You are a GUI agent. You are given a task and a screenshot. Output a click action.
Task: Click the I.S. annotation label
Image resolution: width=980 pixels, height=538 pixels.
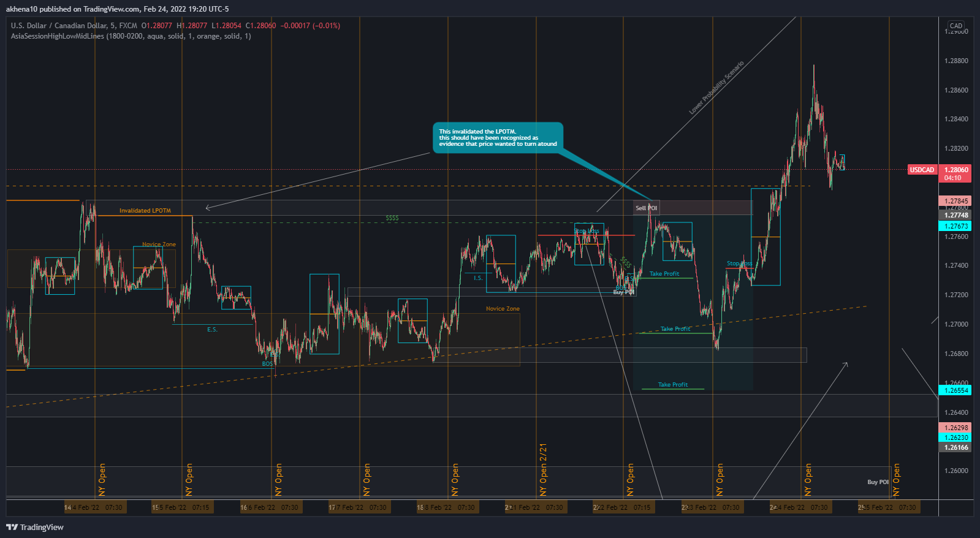478,278
